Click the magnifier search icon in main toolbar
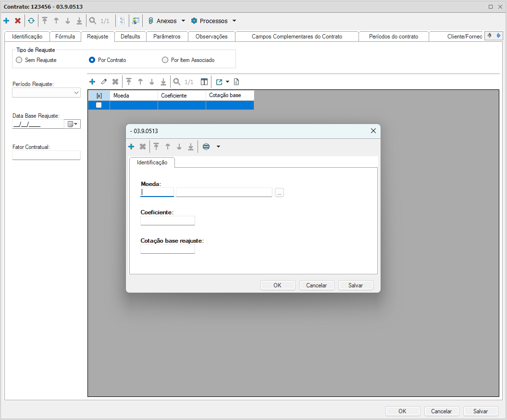This screenshot has width=507, height=420. tap(92, 21)
